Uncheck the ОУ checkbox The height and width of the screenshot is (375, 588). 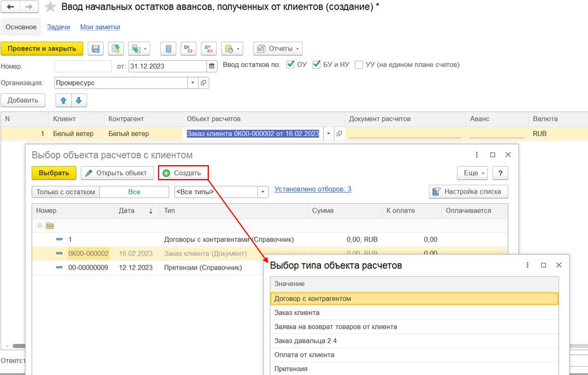290,64
